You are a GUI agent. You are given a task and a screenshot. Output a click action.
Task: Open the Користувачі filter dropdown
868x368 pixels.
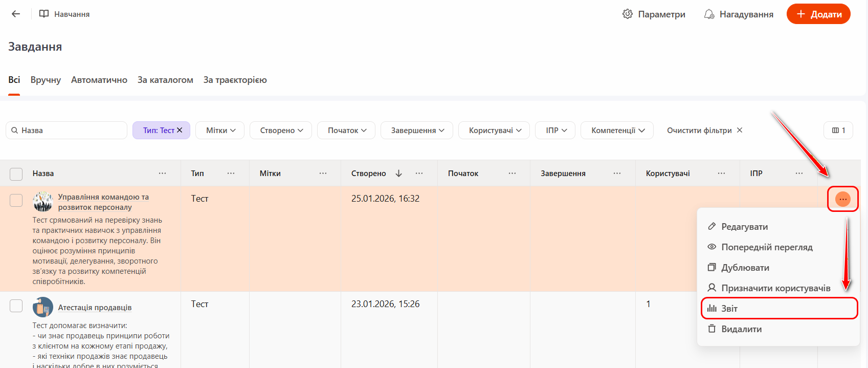coord(495,131)
